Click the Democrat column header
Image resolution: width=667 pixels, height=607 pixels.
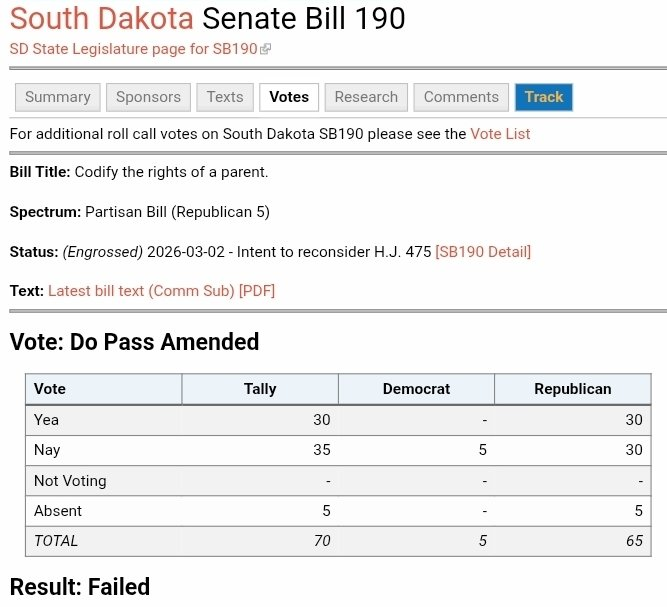[x=416, y=389]
